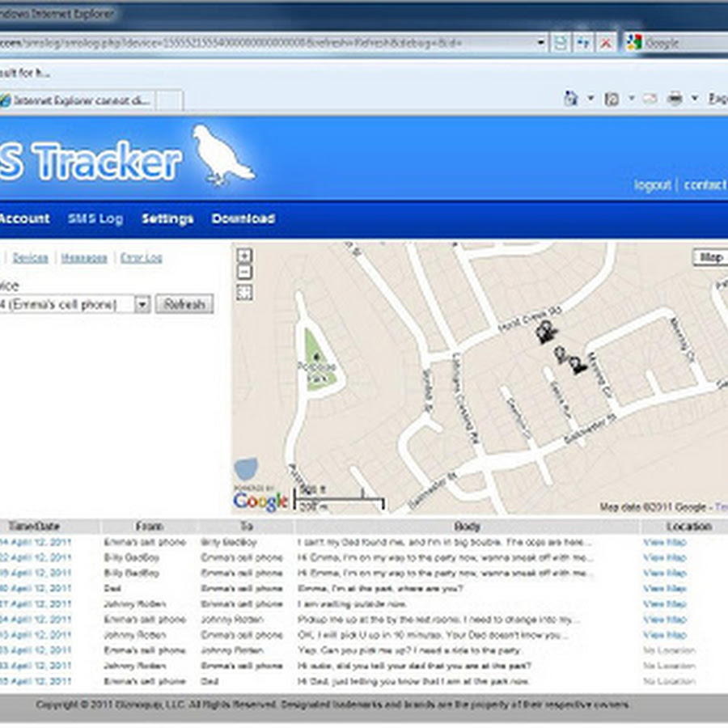Image resolution: width=728 pixels, height=728 pixels.
Task: Click the contact link in the header
Action: click(705, 184)
